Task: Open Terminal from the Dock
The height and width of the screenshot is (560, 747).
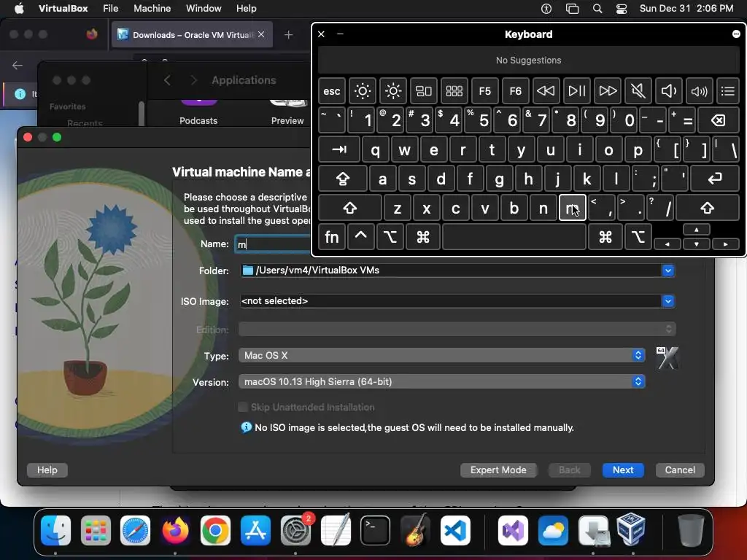Action: (376, 530)
